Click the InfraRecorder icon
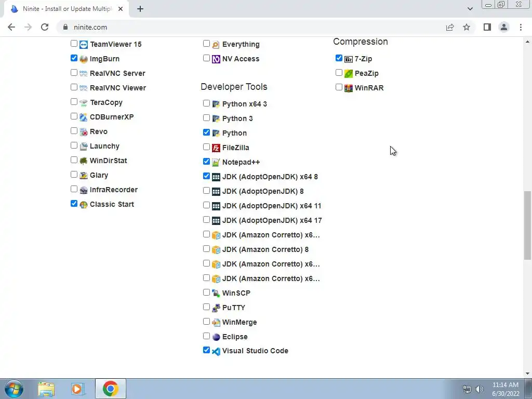The image size is (532, 399). point(84,190)
